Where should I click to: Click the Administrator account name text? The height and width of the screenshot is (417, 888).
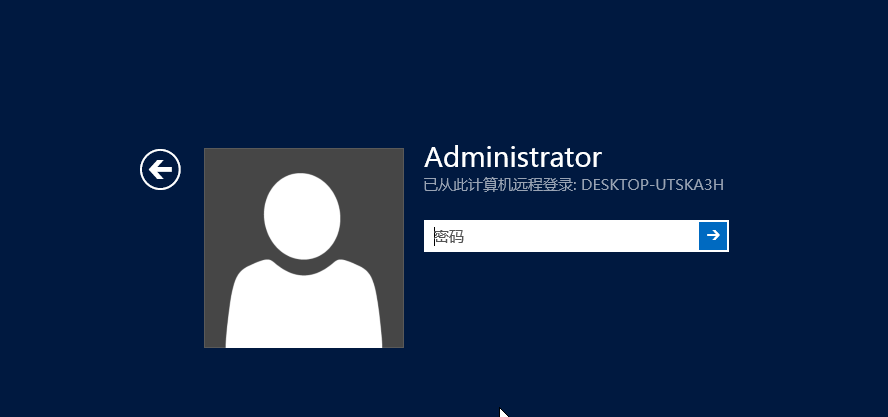click(x=513, y=157)
